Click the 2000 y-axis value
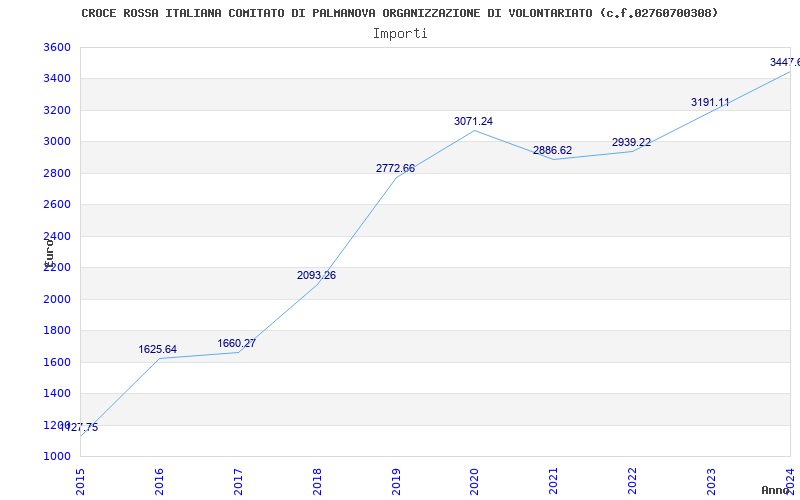The image size is (800, 500). [x=57, y=299]
